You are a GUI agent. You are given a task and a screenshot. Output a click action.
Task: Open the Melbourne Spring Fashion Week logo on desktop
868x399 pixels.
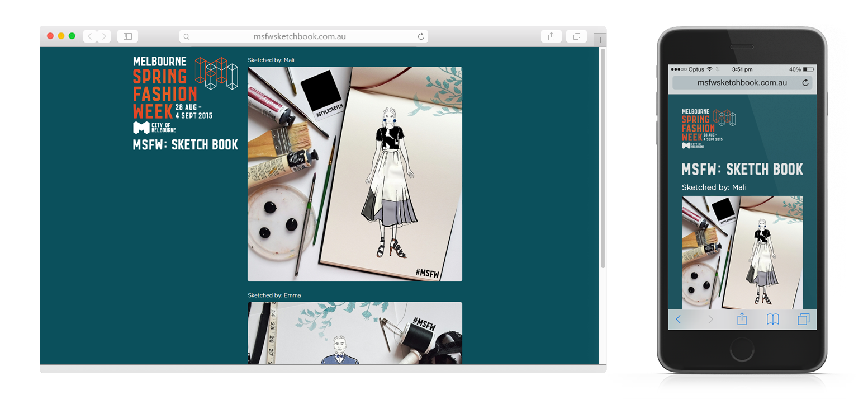coord(186,95)
